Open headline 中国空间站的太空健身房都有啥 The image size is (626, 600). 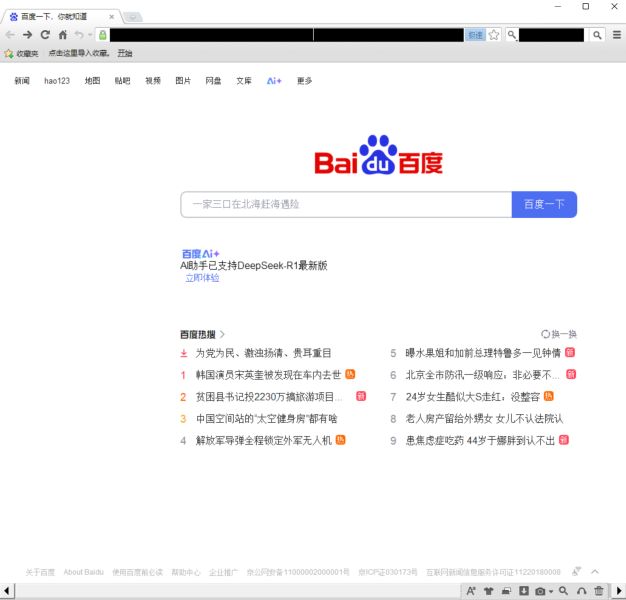[x=266, y=418]
